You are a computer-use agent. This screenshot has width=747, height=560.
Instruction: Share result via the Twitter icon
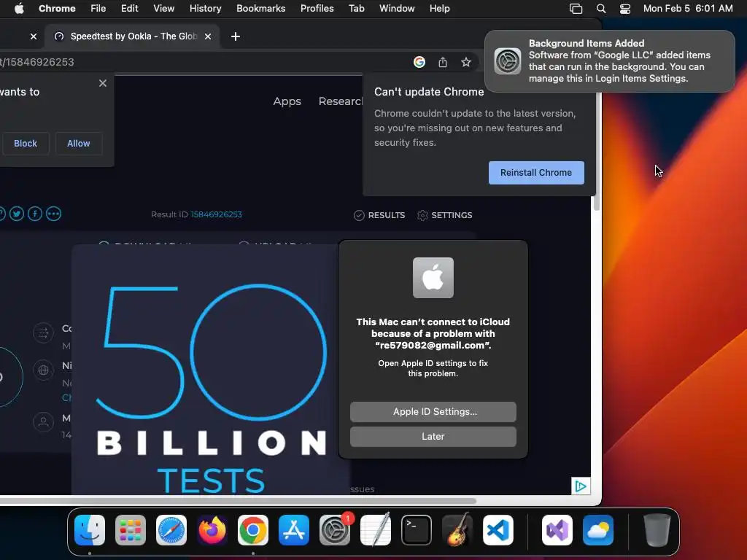17,214
